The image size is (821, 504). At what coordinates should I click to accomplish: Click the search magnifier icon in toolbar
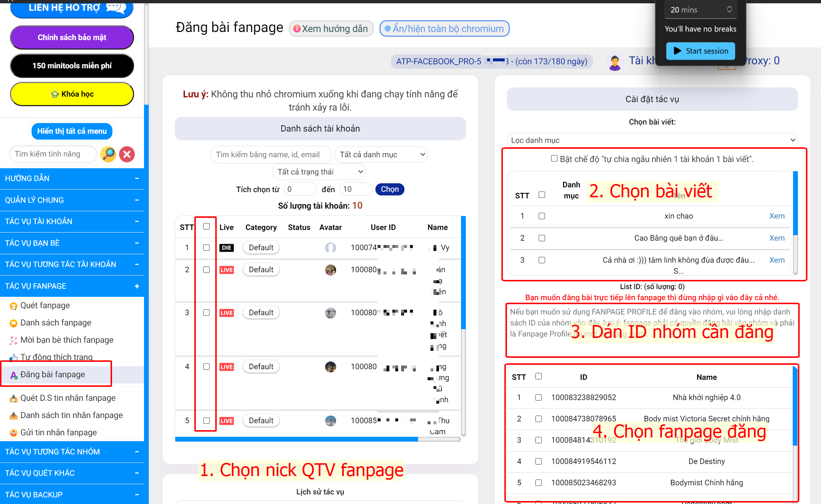tap(108, 154)
